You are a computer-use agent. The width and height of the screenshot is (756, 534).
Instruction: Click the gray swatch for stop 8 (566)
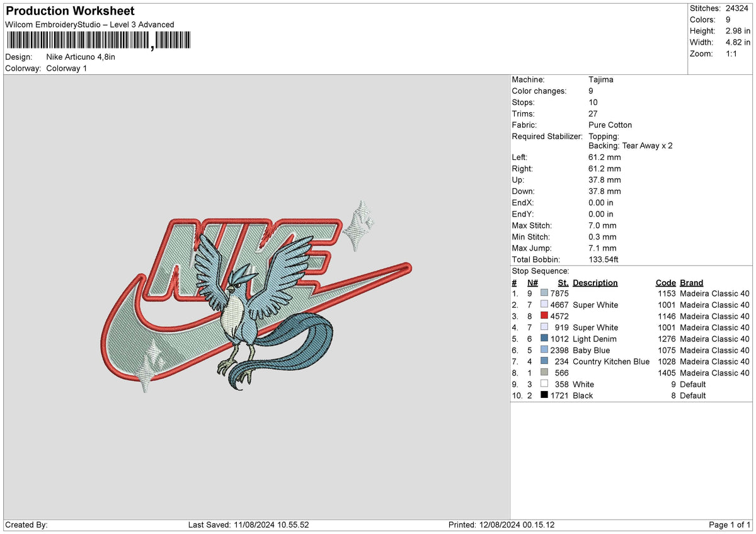544,373
